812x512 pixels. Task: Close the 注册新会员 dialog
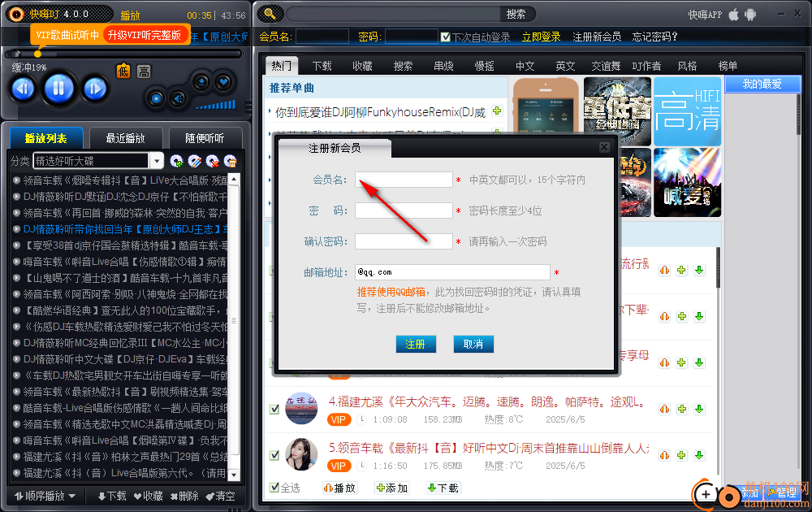pyautogui.click(x=604, y=147)
